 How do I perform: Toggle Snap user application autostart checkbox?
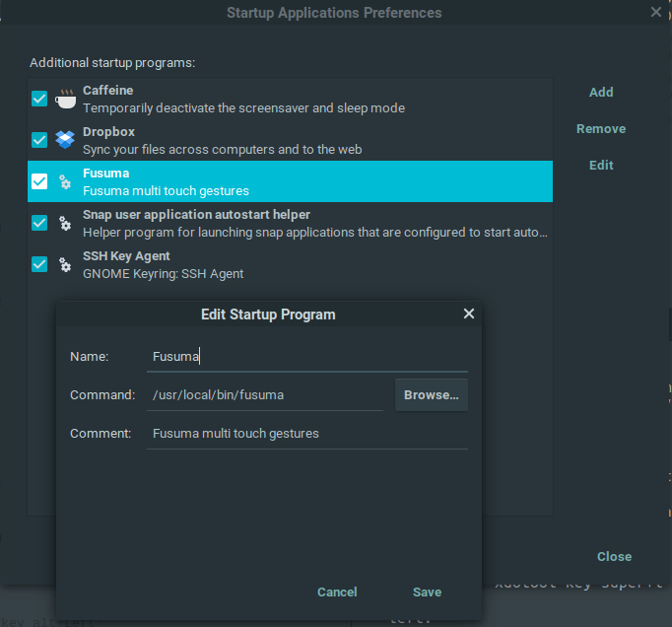tap(39, 223)
